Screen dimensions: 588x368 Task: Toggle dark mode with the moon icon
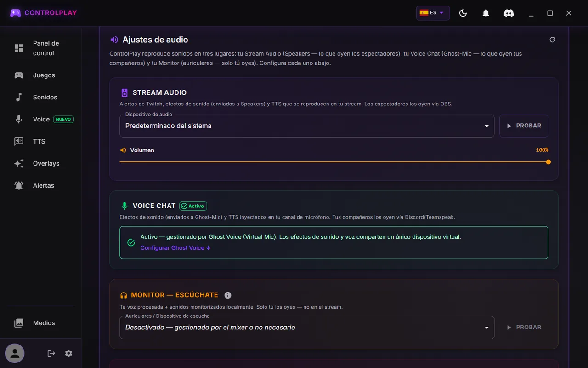pyautogui.click(x=463, y=13)
